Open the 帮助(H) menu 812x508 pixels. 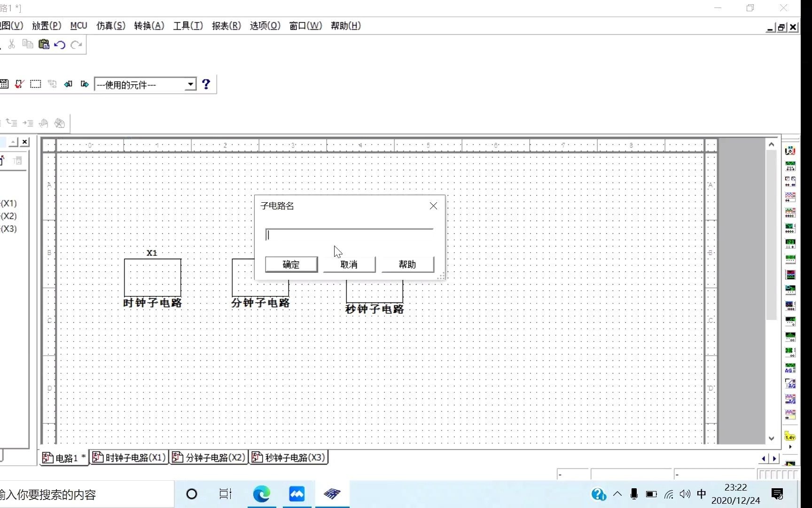346,26
